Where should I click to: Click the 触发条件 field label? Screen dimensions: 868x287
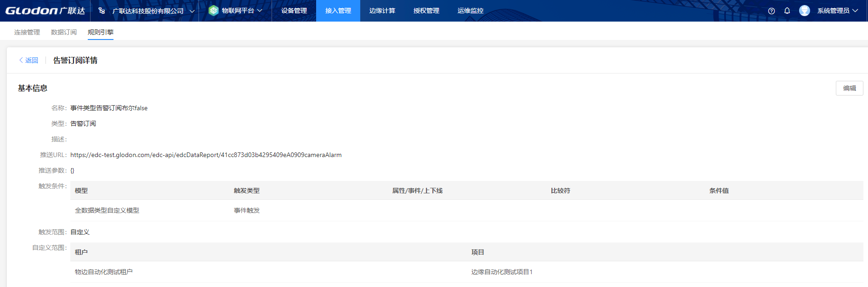[52, 186]
